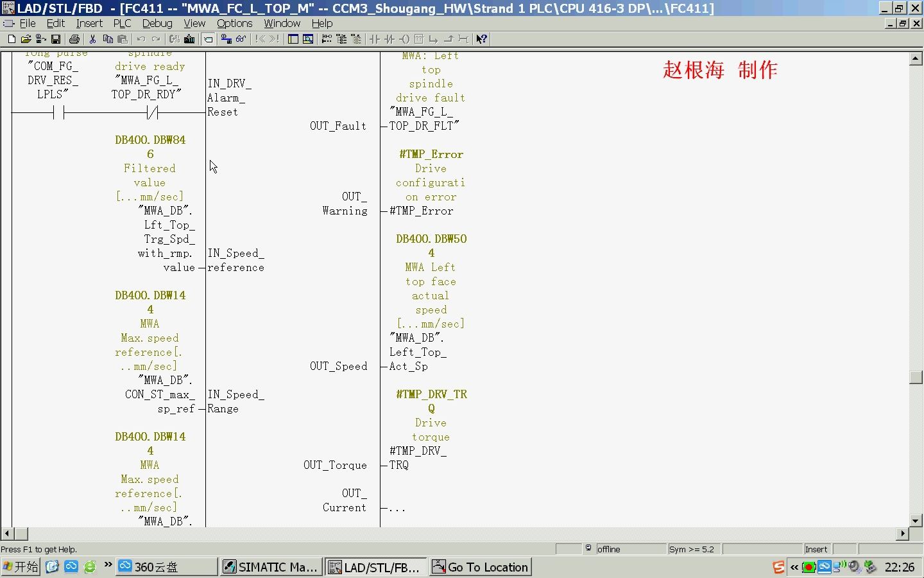
Task: Click the dotted network elements icon
Action: point(357,39)
